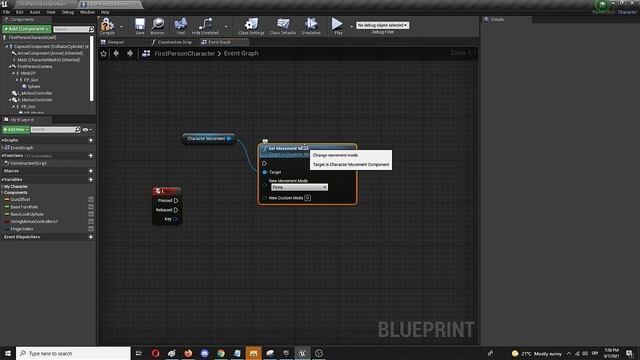Open view options eye icon in My Blueprint
Image resolution: width=640 pixels, height=360 pixels.
coord(85,130)
